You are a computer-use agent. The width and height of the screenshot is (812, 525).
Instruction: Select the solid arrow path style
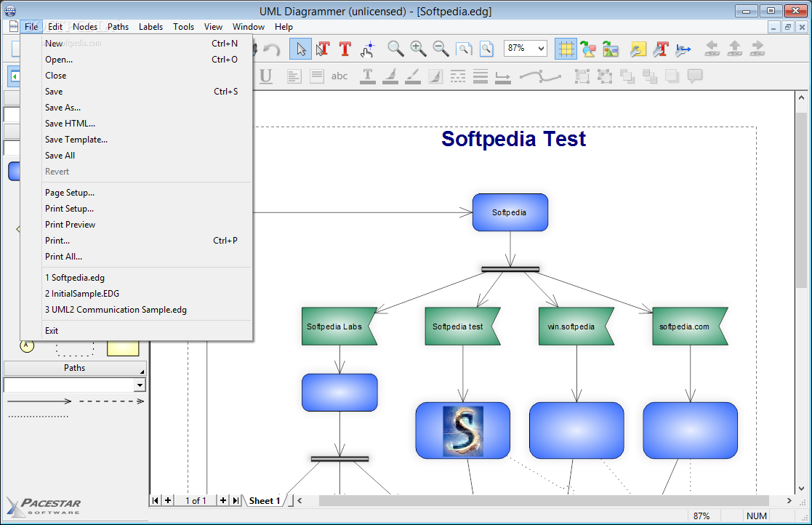39,401
